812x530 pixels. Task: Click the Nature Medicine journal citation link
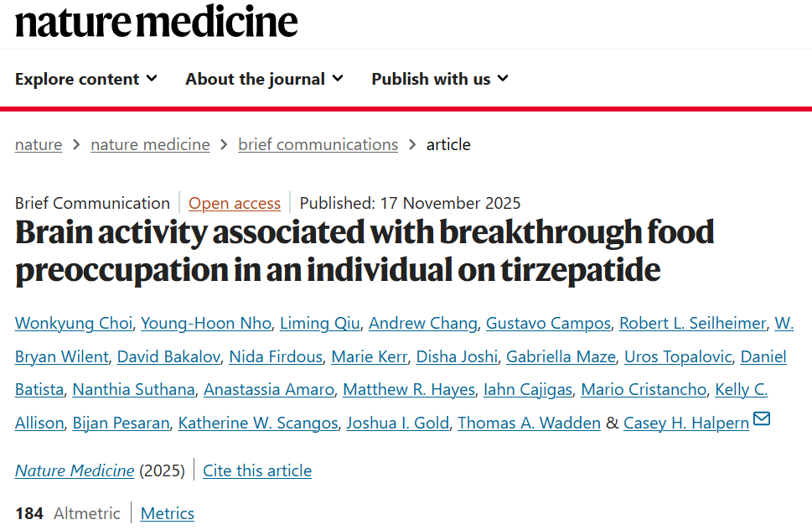[x=75, y=470]
